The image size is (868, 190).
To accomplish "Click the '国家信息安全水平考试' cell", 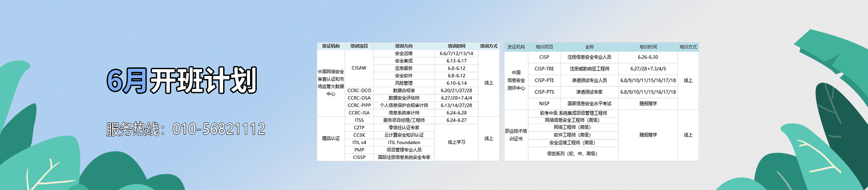I will pyautogui.click(x=589, y=104).
